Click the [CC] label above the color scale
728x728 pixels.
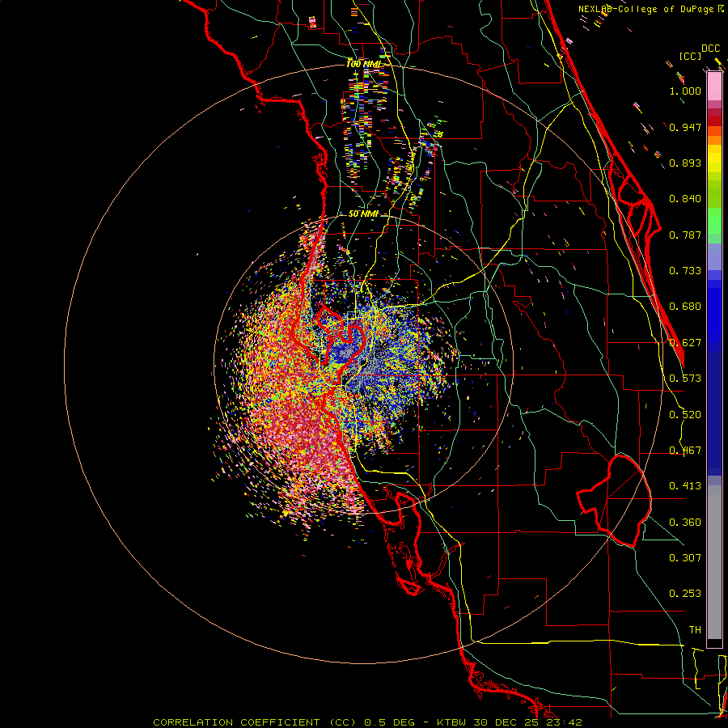pyautogui.click(x=690, y=56)
